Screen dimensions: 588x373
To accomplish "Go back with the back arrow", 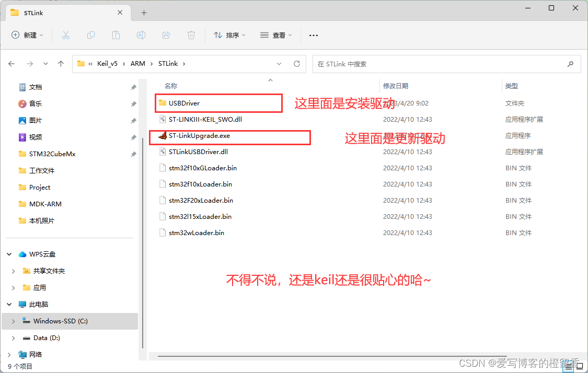I will [11, 64].
